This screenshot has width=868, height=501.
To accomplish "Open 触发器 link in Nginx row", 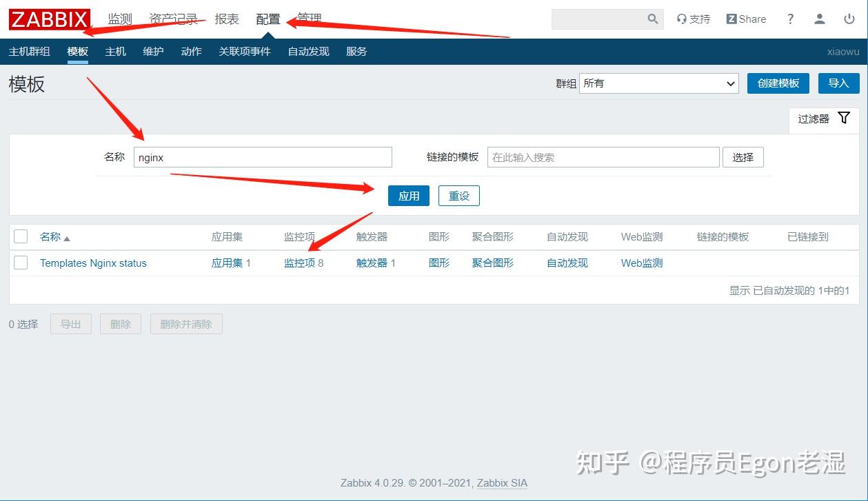I will [372, 263].
